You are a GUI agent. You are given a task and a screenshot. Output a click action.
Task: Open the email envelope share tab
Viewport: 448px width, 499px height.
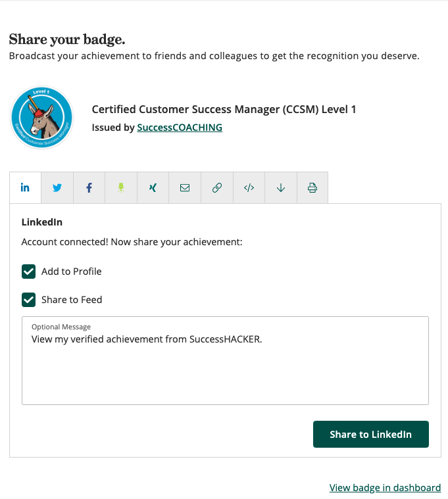pos(185,187)
